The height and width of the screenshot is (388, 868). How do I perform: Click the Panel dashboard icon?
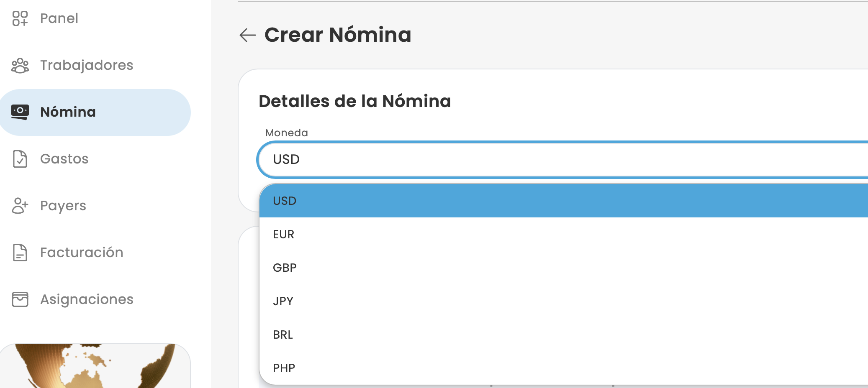click(x=20, y=18)
